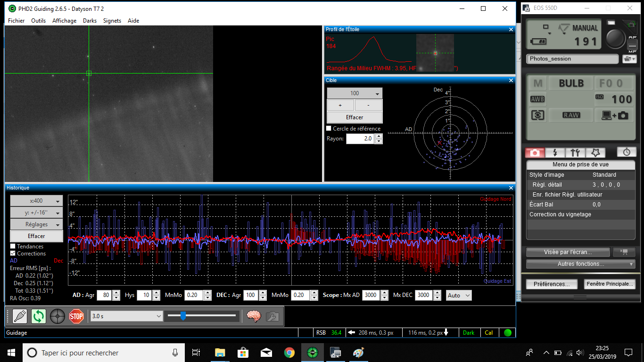The width and height of the screenshot is (644, 362).
Task: Enable the Tendances checkbox
Action: [x=13, y=247]
